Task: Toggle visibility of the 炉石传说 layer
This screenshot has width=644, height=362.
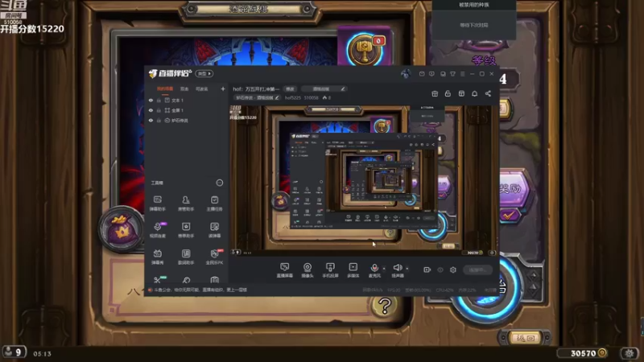Action: click(151, 120)
